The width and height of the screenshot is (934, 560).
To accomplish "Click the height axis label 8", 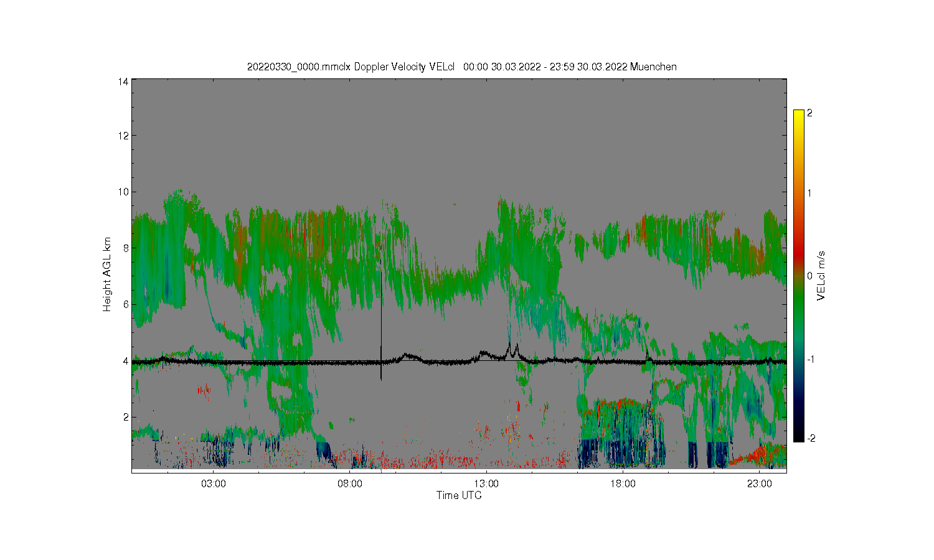I will point(126,248).
